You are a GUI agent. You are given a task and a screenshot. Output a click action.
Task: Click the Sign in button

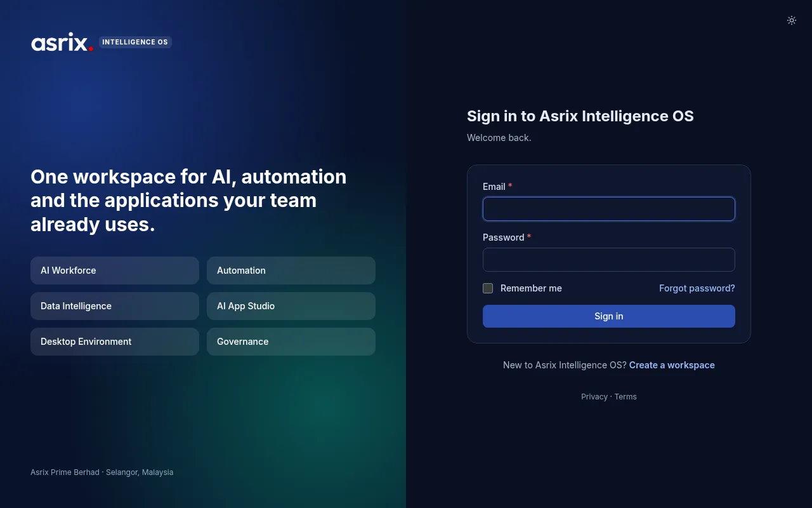pyautogui.click(x=609, y=316)
